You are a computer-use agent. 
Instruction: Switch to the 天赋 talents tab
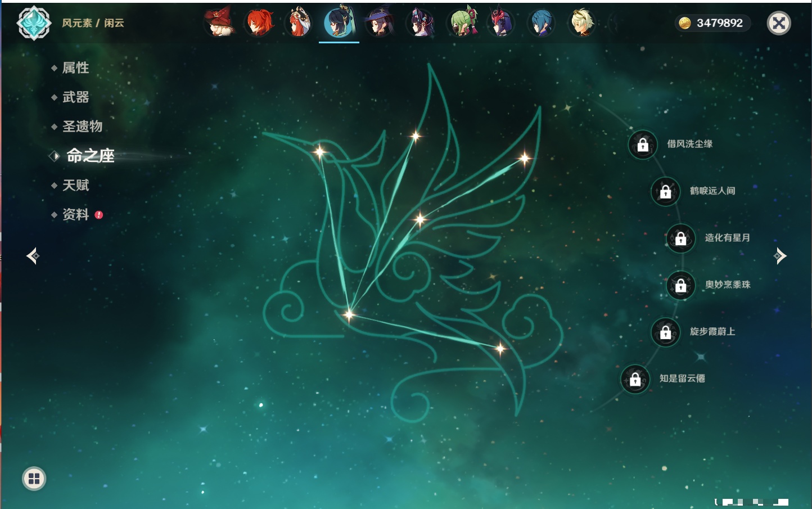[x=75, y=185]
